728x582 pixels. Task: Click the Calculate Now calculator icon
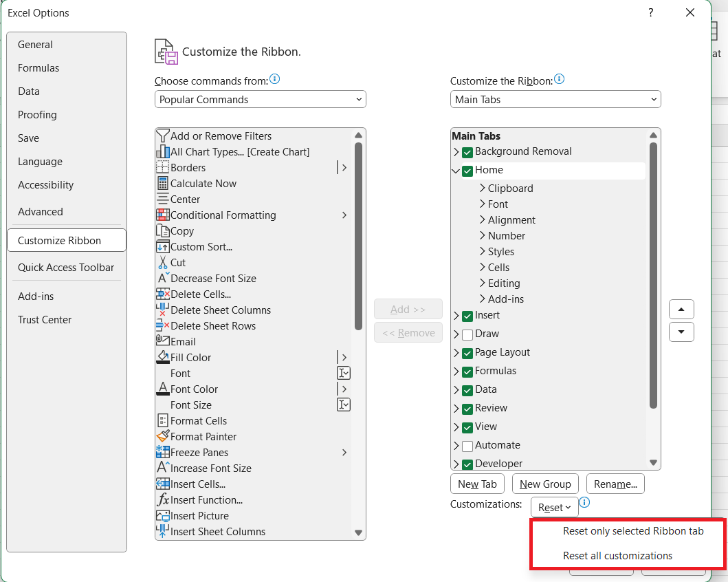pos(162,183)
